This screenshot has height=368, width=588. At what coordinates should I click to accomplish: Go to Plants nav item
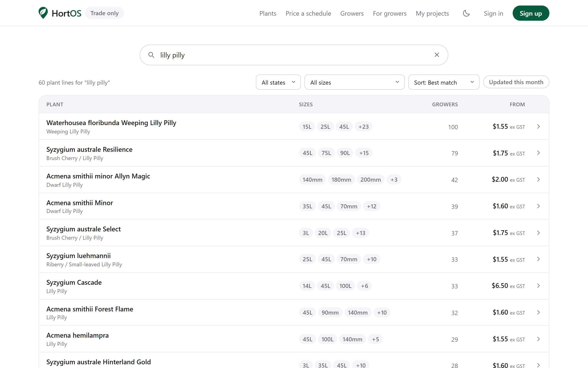click(268, 13)
